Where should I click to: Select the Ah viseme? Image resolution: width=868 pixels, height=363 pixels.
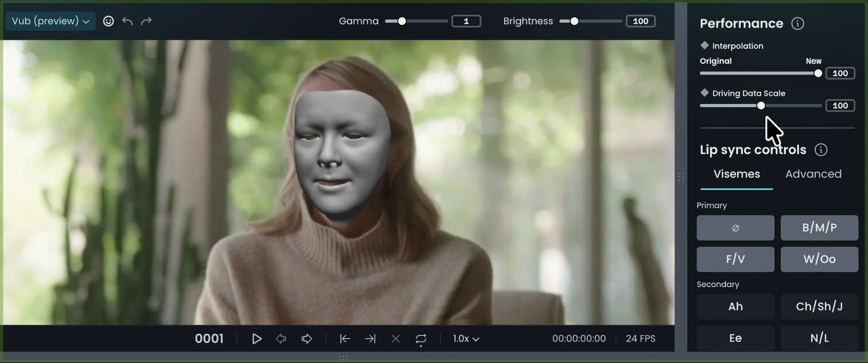coord(736,307)
